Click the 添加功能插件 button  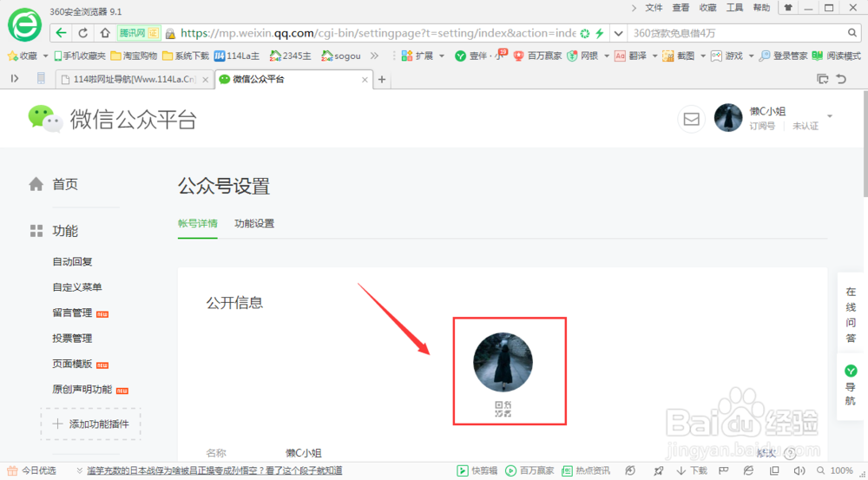pyautogui.click(x=91, y=424)
